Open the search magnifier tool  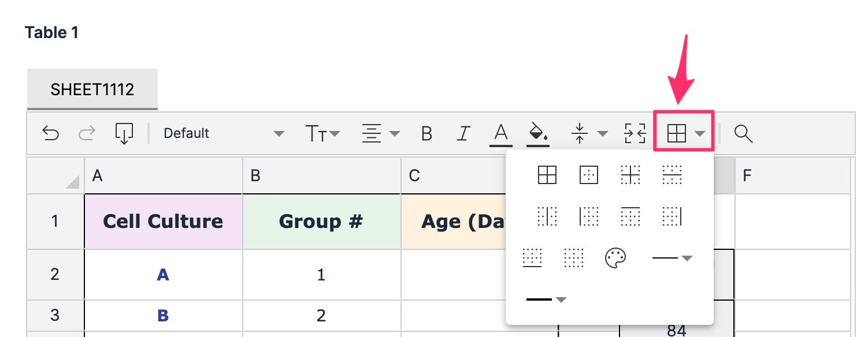[743, 134]
